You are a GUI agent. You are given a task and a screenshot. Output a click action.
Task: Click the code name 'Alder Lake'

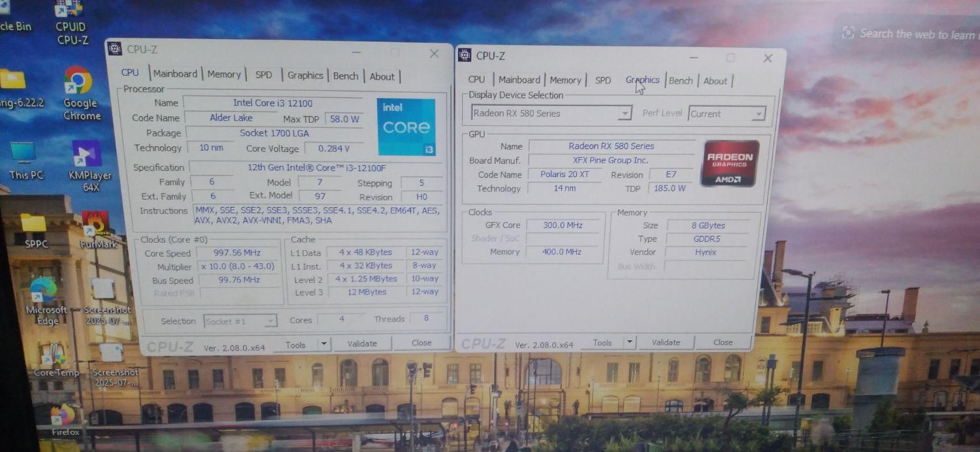tap(231, 118)
